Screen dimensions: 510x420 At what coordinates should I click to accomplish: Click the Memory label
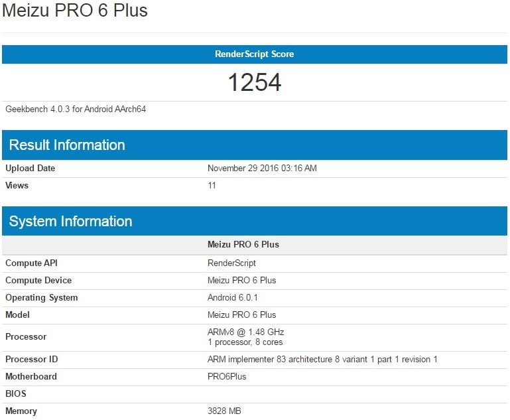tap(21, 411)
